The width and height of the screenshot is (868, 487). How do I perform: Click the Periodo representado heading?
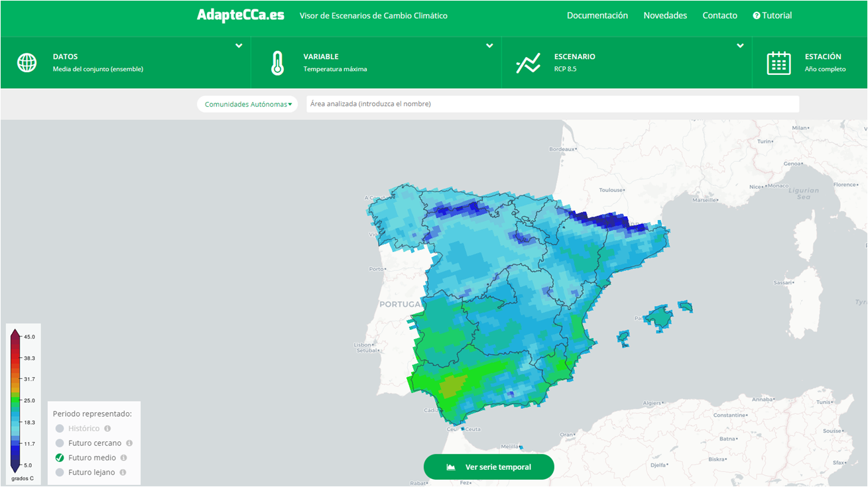[92, 413]
